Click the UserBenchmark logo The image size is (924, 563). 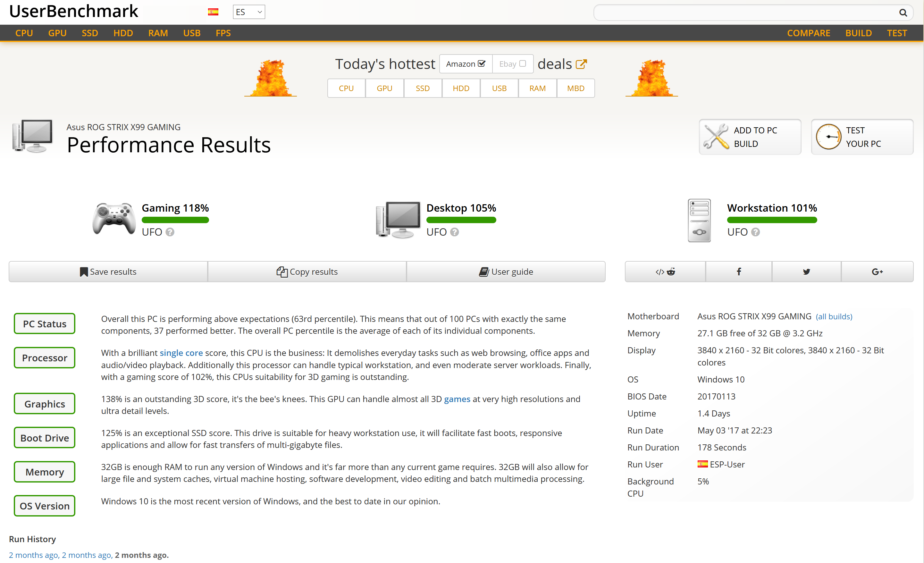73,11
